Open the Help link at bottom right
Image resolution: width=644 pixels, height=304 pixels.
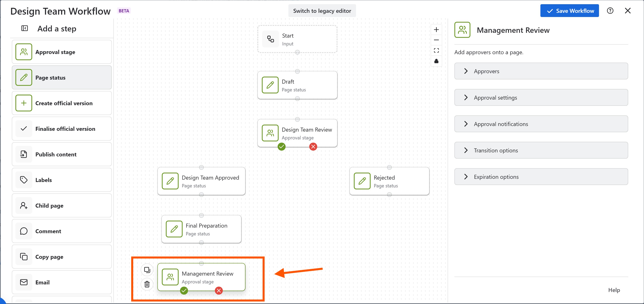coord(614,290)
